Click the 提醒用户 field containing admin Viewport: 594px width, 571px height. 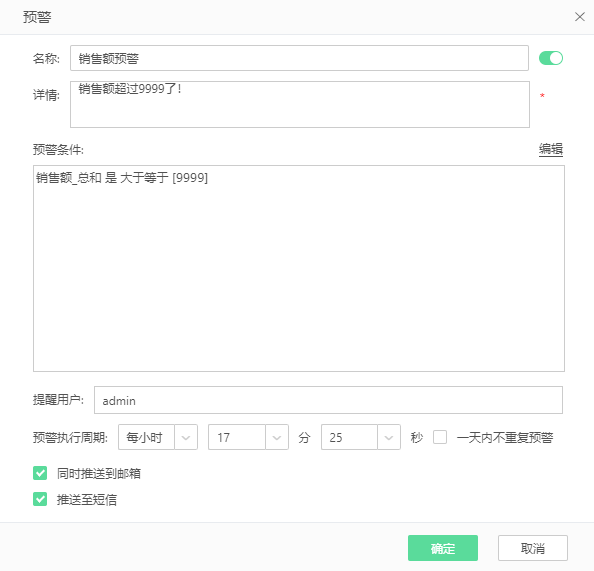[x=328, y=400]
